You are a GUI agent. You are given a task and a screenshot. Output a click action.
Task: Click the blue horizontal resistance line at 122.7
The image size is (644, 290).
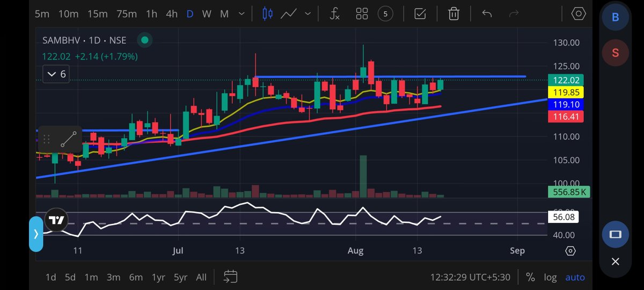click(x=390, y=77)
